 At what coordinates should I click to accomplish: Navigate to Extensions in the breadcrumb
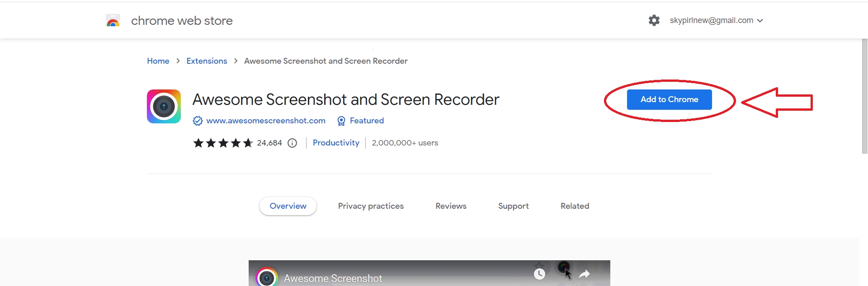coord(207,61)
